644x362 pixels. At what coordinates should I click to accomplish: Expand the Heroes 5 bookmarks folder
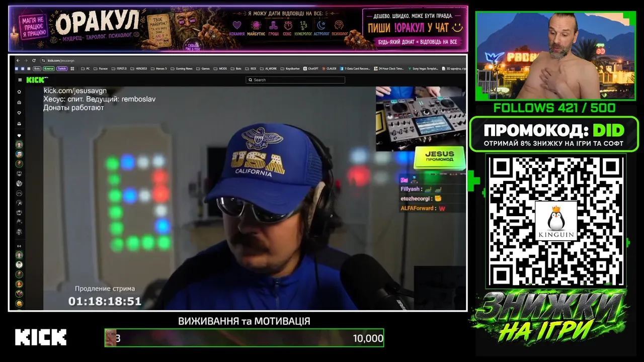click(x=159, y=68)
